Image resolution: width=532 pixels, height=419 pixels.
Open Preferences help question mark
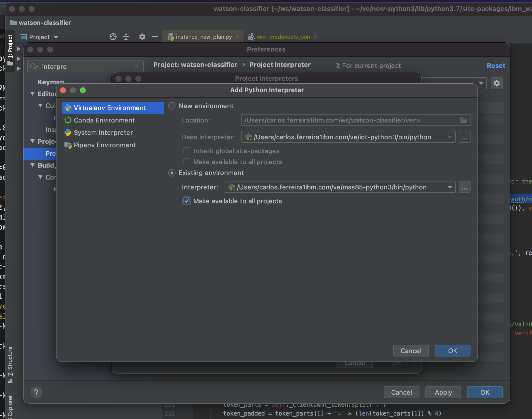pyautogui.click(x=36, y=392)
